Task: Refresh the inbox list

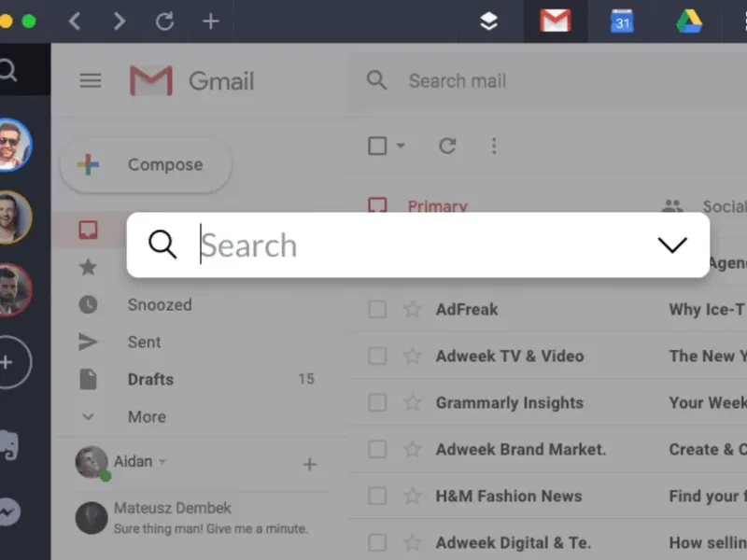Action: coord(447,146)
